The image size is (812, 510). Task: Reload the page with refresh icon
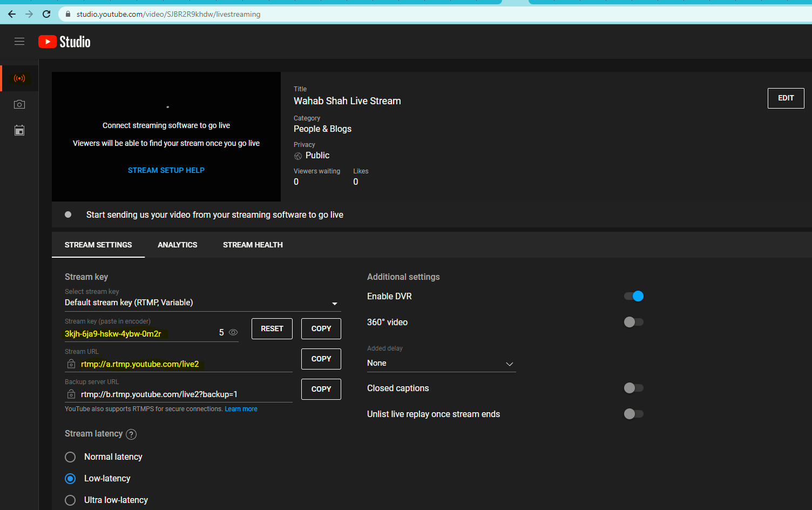pyautogui.click(x=46, y=14)
